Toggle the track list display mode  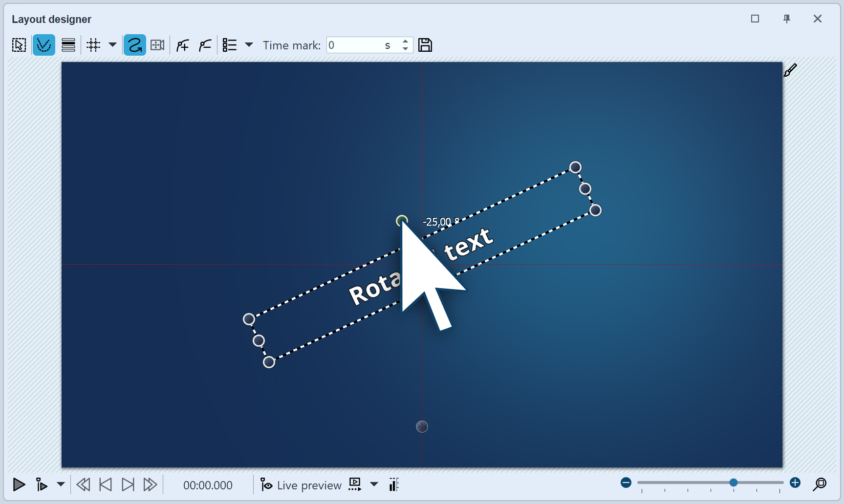(68, 44)
